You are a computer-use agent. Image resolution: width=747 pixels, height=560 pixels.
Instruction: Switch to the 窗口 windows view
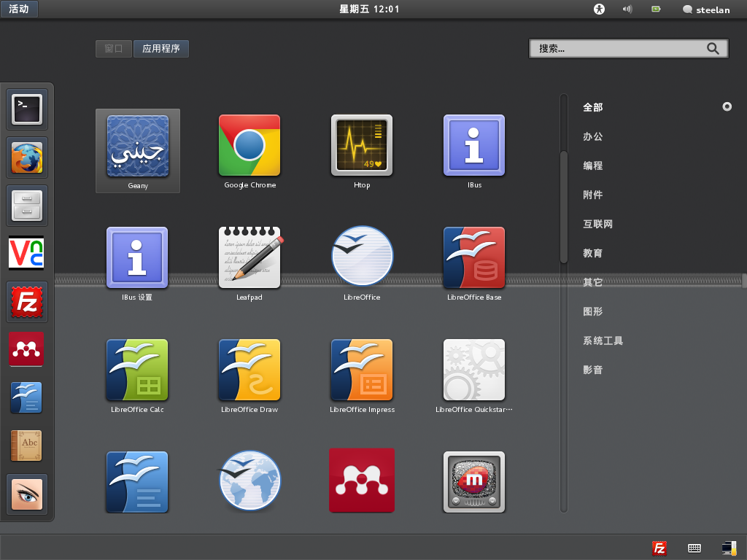[x=114, y=49]
